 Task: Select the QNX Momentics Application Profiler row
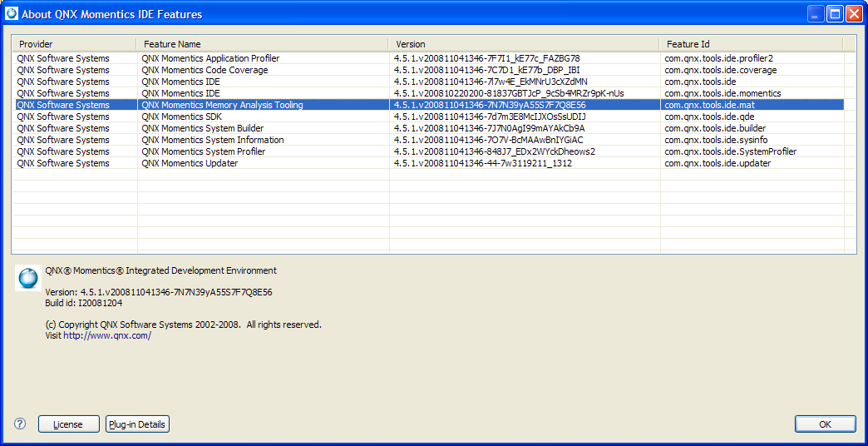tap(428, 58)
